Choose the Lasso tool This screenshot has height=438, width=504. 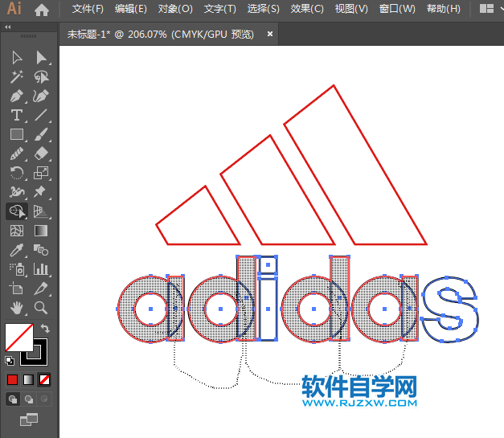coord(41,77)
